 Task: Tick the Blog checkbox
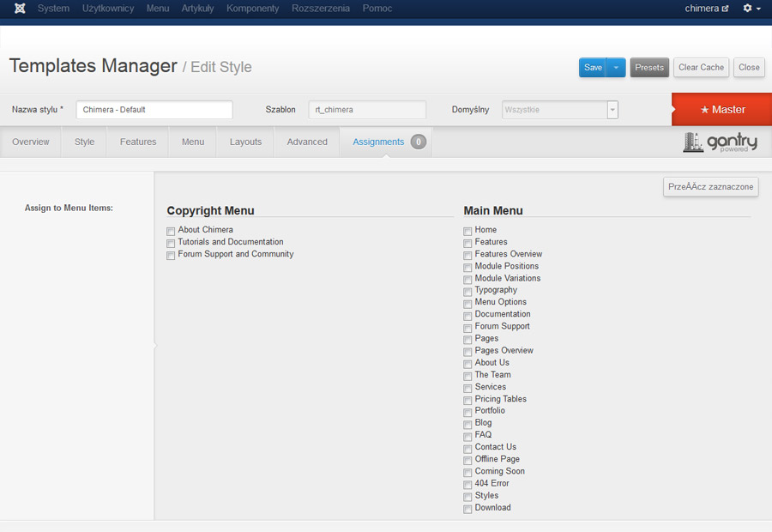click(x=467, y=425)
